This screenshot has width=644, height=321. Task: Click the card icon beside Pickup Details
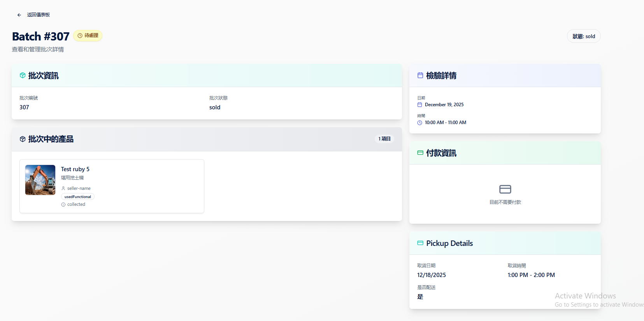point(420,243)
